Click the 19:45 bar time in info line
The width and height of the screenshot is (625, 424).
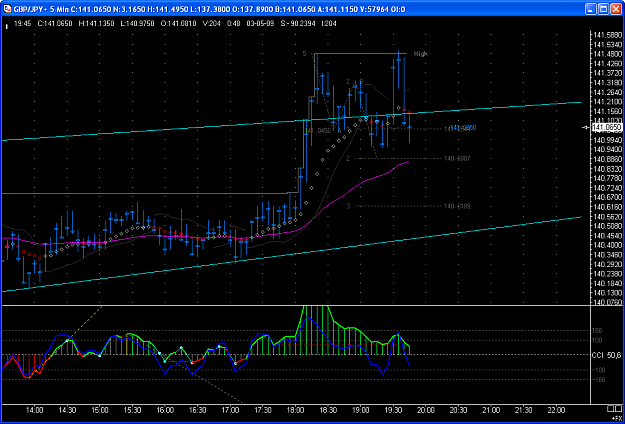22,24
